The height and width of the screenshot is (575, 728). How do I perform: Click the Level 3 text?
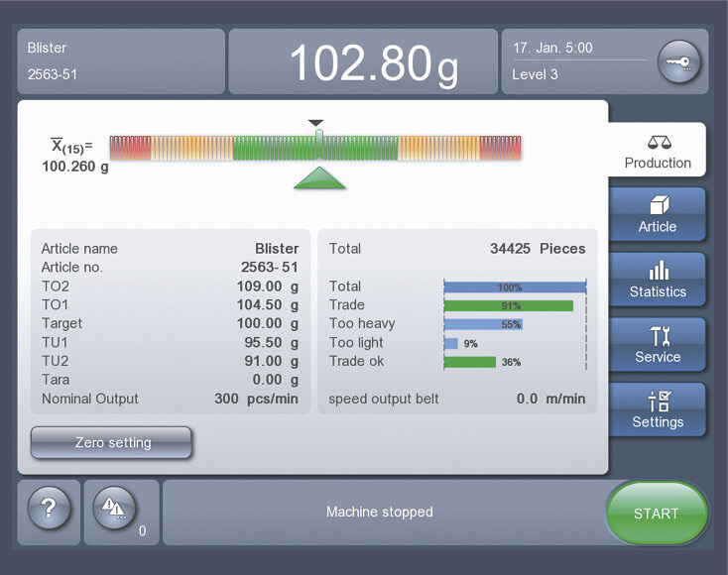(535, 74)
